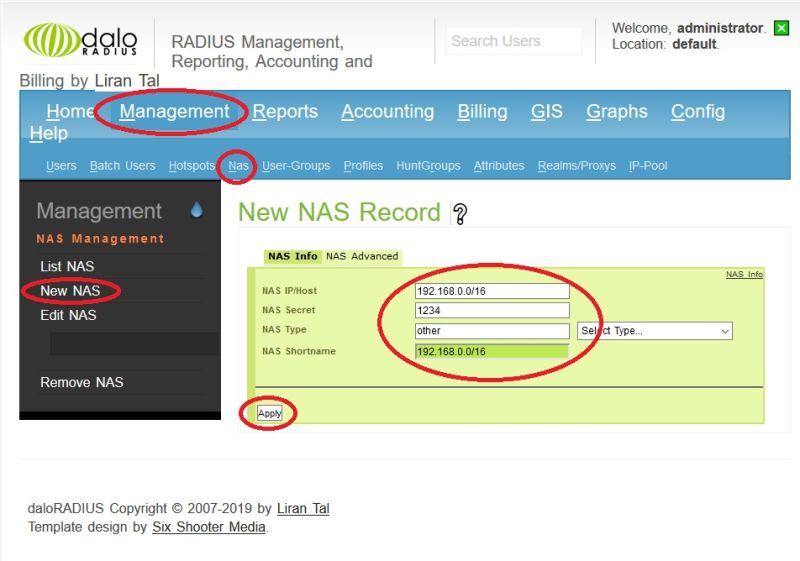The width and height of the screenshot is (800, 561).
Task: Click Remove NAS in sidebar
Action: (82, 382)
